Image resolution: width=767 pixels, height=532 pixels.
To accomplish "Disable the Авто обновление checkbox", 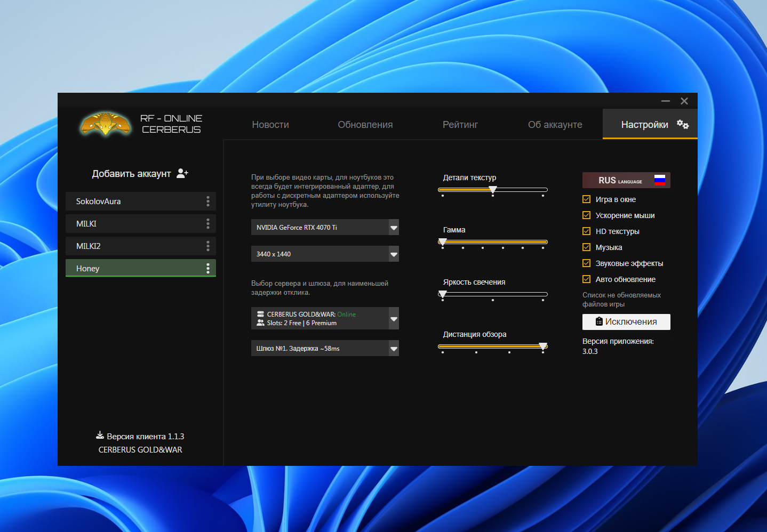I will (x=587, y=279).
